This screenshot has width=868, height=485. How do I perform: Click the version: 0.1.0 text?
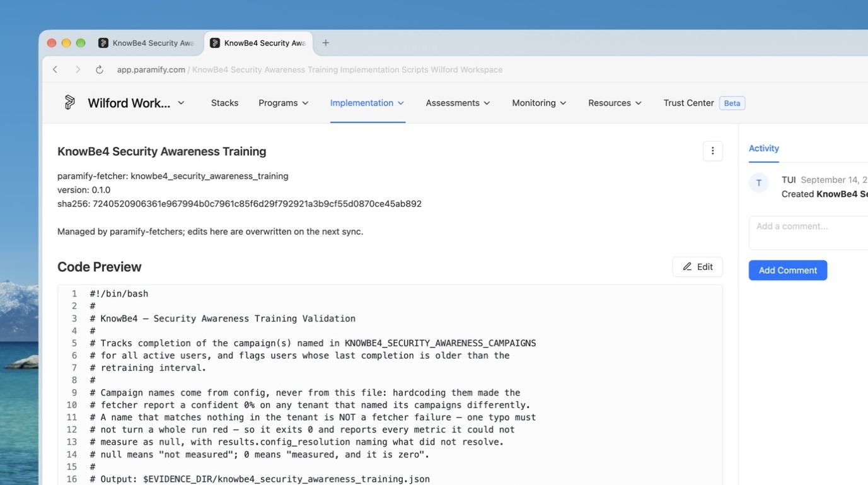click(x=84, y=190)
